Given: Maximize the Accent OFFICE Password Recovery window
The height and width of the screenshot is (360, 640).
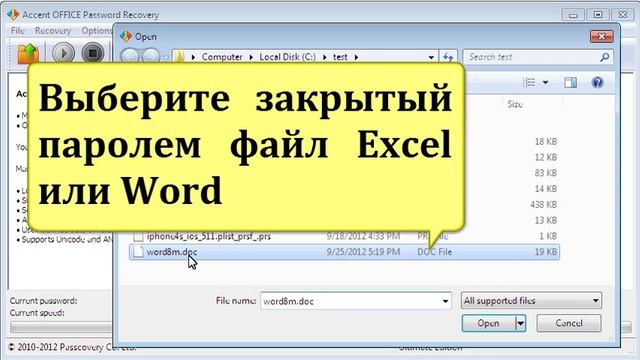Looking at the screenshot, I should tap(598, 15).
